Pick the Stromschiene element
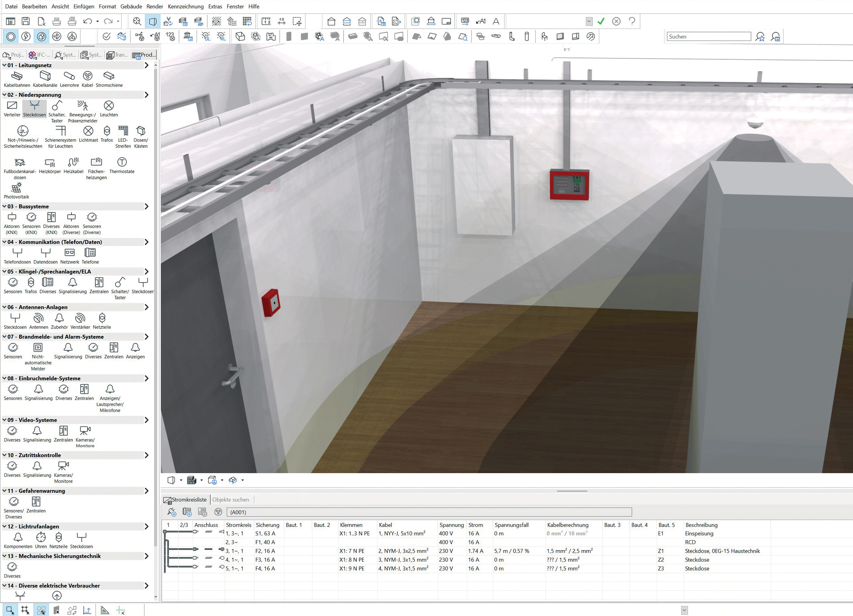This screenshot has height=616, width=853. pyautogui.click(x=109, y=79)
